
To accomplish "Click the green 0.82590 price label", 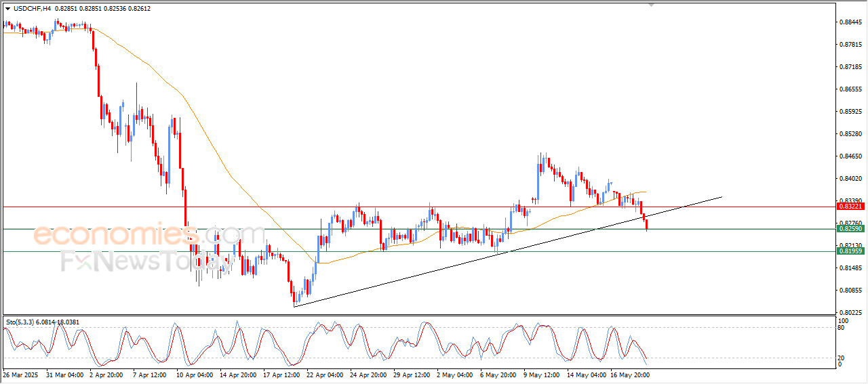I will pos(850,229).
